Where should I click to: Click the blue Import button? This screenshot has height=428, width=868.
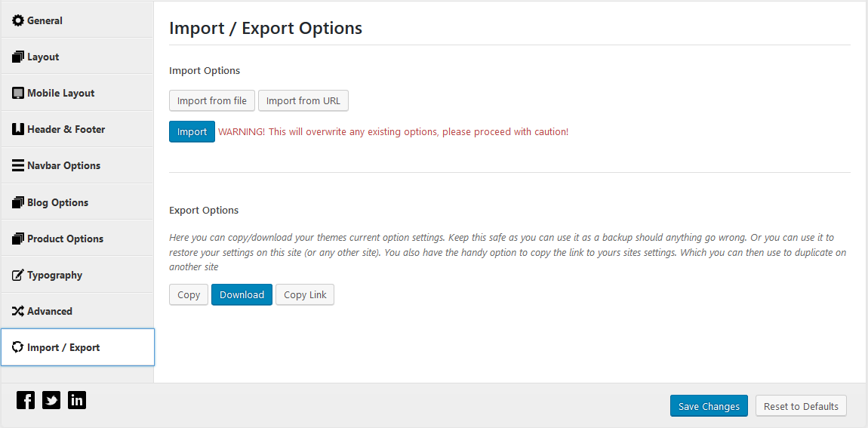click(x=192, y=132)
